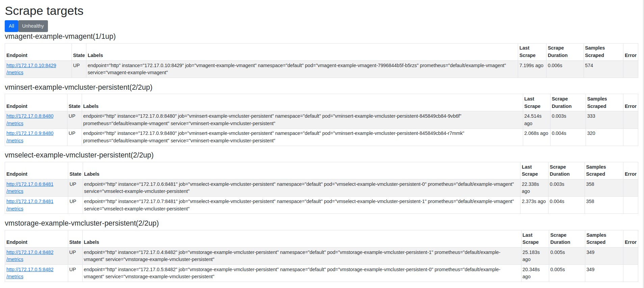Click the vmselect-example-vmcluster-persistent(2/2up) group heading
This screenshot has width=644, height=288.
pos(79,155)
